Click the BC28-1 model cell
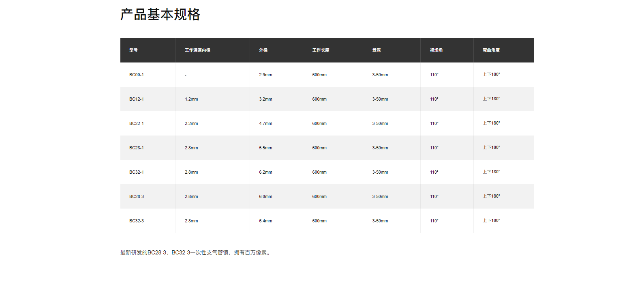The width and height of the screenshot is (644, 295). click(x=137, y=148)
